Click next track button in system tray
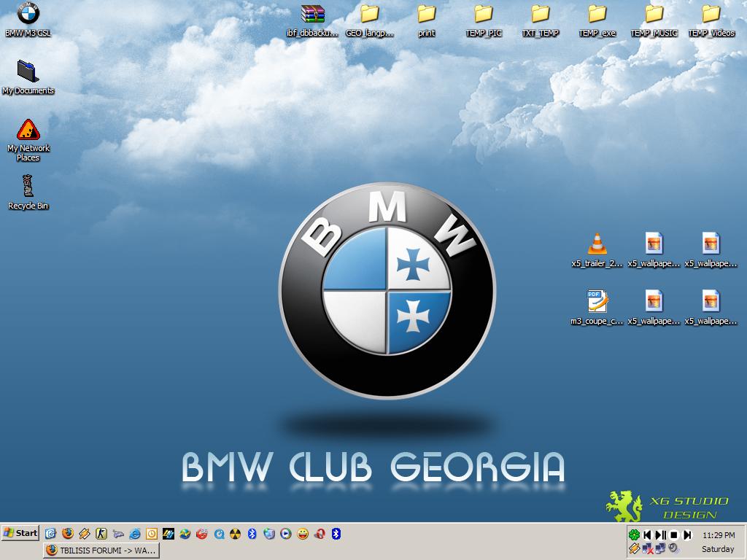The height and width of the screenshot is (560, 747). pyautogui.click(x=687, y=534)
